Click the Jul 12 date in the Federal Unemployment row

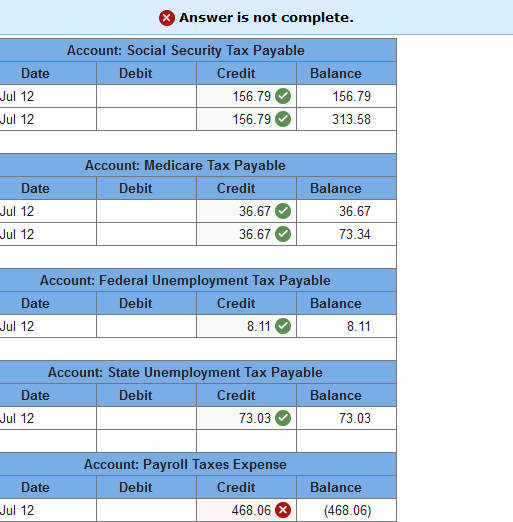(17, 326)
